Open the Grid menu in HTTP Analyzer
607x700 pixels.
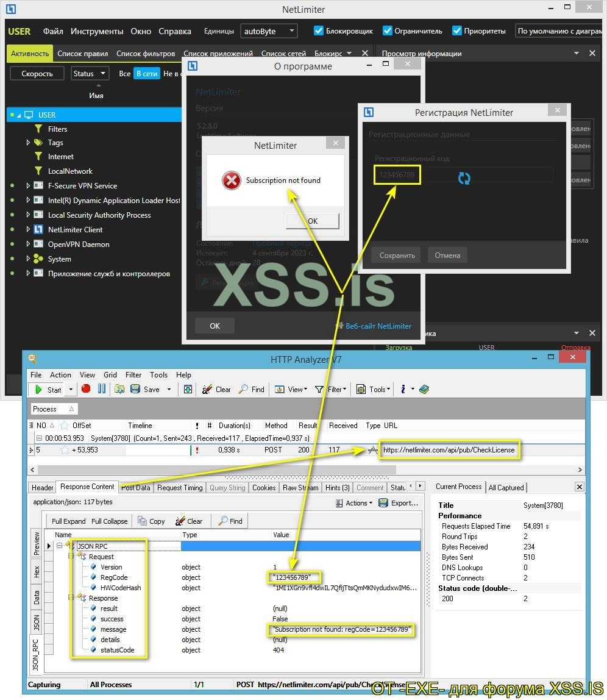click(110, 375)
